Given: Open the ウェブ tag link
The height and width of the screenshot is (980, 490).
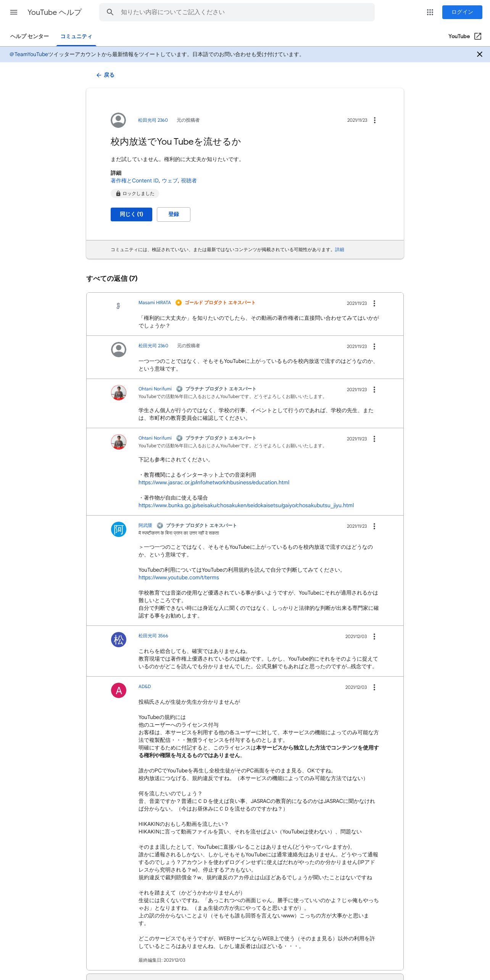Looking at the screenshot, I should tap(169, 181).
